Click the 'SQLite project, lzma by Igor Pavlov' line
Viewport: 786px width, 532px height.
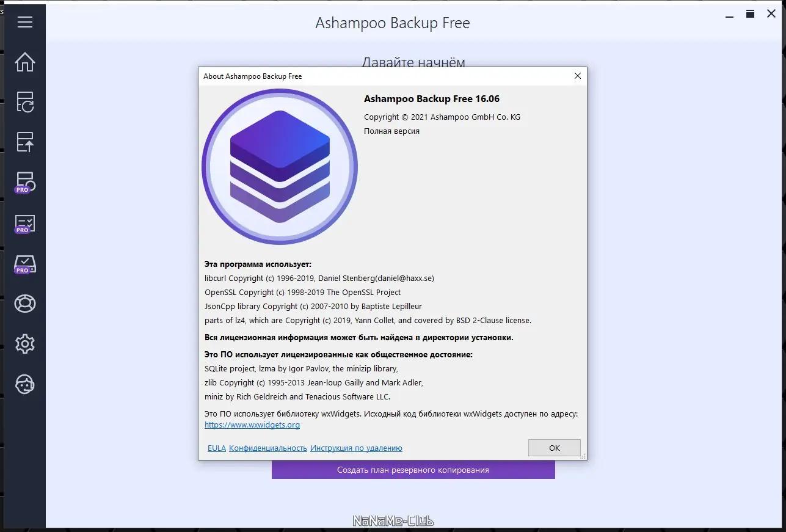tap(301, 369)
